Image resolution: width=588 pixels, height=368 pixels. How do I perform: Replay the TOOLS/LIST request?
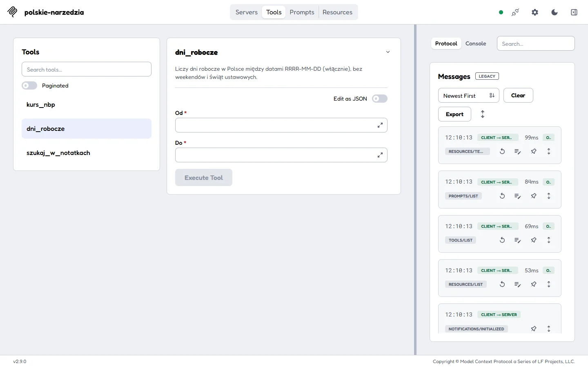502,240
